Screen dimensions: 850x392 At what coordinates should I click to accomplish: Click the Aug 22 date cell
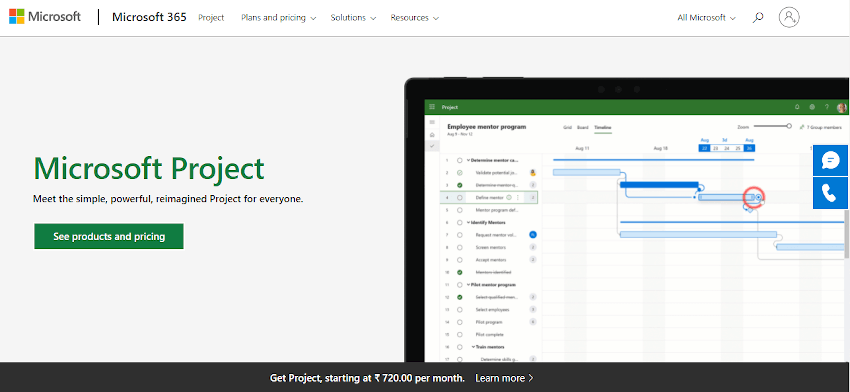[x=704, y=148]
